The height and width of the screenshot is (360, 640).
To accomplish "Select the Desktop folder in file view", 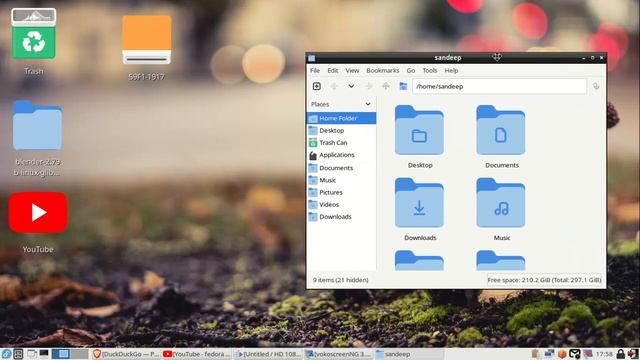I will pyautogui.click(x=419, y=131).
